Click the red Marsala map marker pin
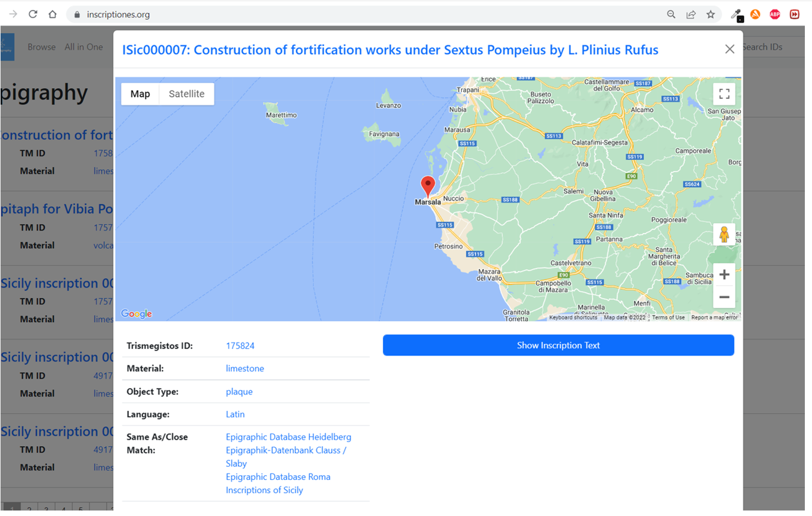This screenshot has width=812, height=516. pos(428,186)
